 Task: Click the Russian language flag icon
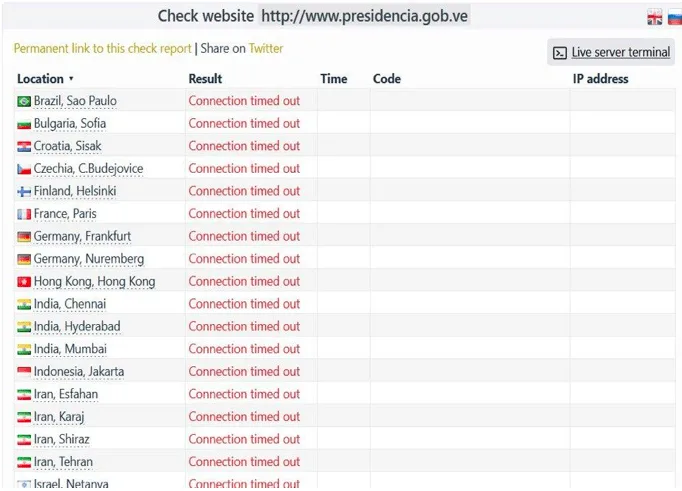(x=674, y=17)
